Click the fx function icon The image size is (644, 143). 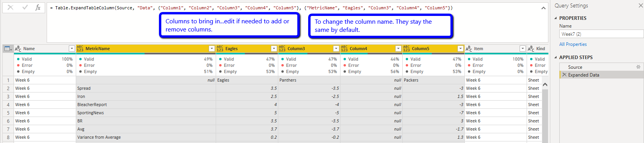tap(38, 7)
